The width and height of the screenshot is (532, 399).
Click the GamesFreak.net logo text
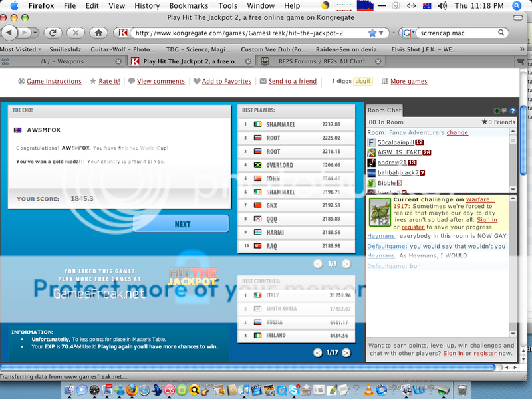point(99,293)
